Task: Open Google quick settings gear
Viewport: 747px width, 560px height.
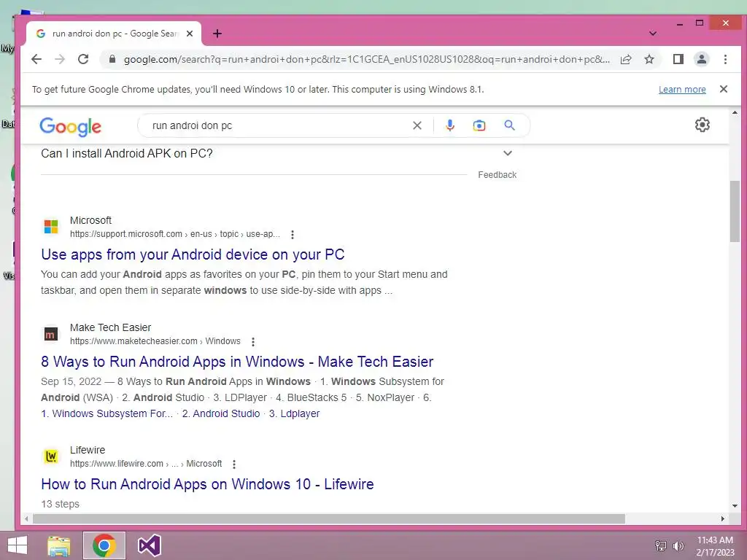Action: coord(703,125)
